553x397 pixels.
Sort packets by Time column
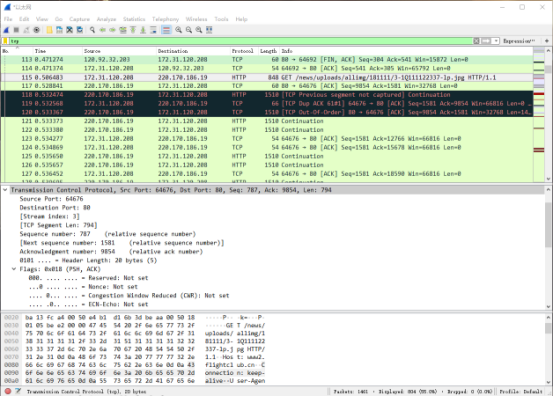tap(57, 51)
